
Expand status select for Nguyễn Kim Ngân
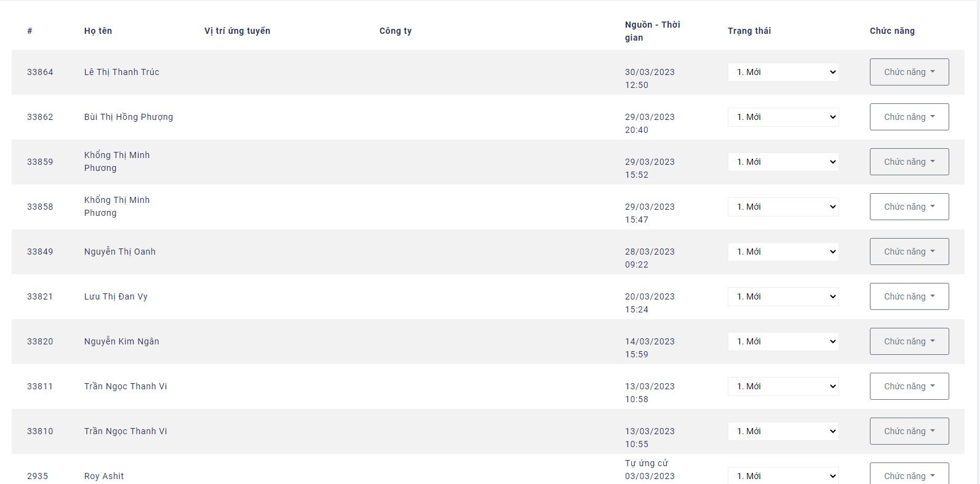click(783, 341)
